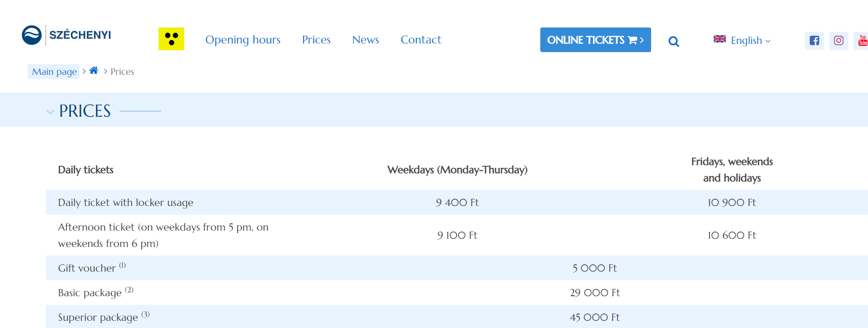This screenshot has width=868, height=328.
Task: Open the Contact page
Action: (x=421, y=40)
